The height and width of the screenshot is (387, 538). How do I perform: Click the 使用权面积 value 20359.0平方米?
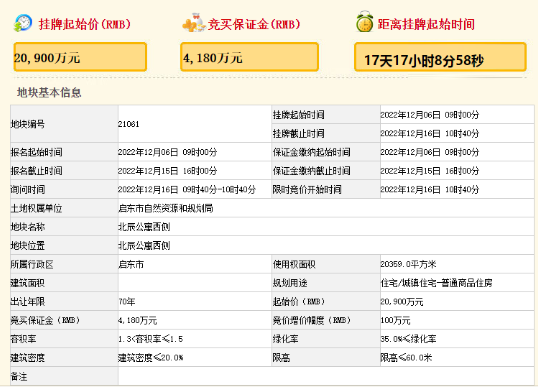[408, 264]
